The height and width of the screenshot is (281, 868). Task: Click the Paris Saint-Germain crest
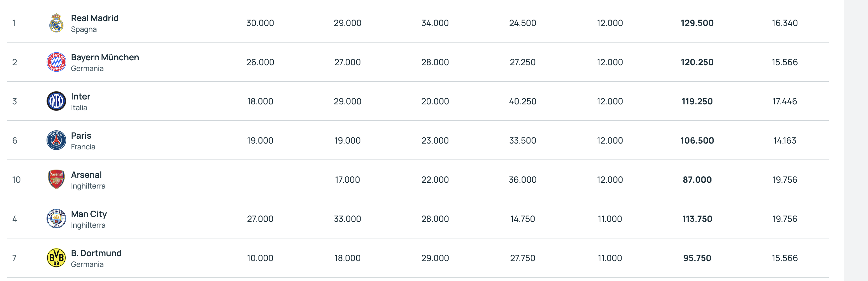click(56, 140)
